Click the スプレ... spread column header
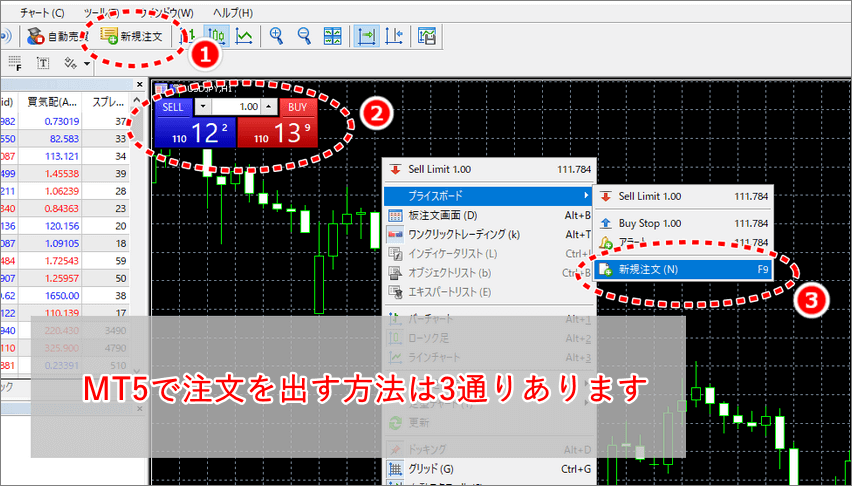Viewport: 852px width, 486px height. tap(107, 101)
